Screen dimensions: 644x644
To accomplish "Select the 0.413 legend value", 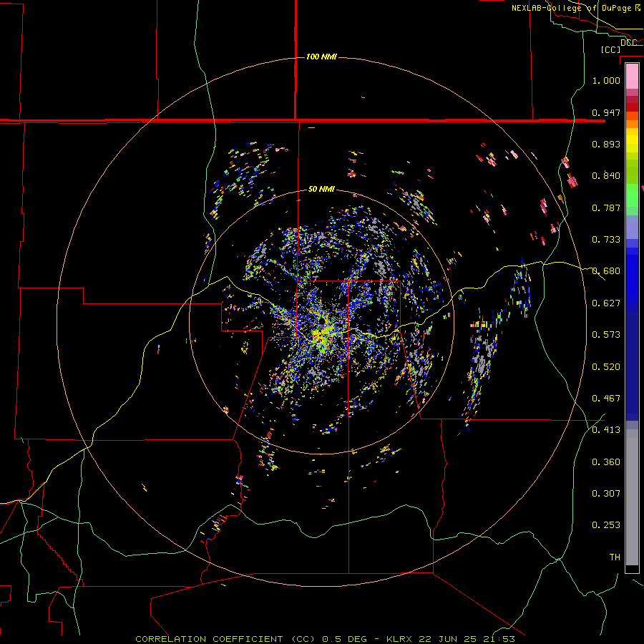I will pos(606,430).
